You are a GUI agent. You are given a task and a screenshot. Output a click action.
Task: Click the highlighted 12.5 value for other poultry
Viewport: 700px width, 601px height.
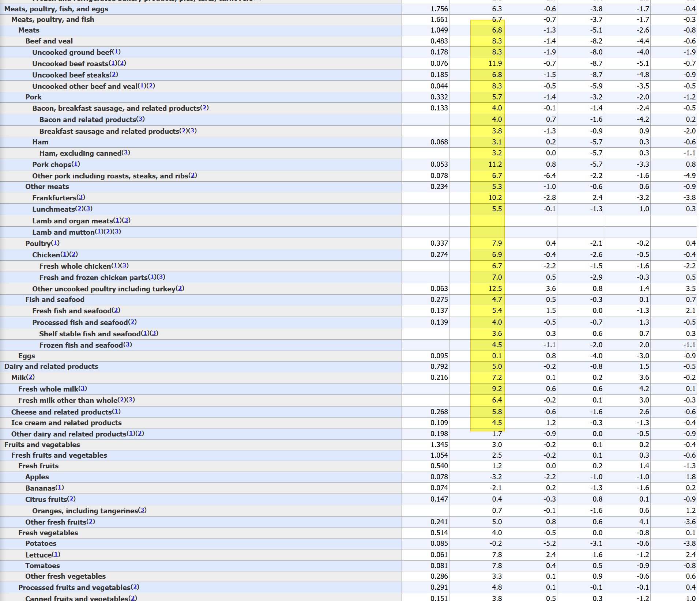[495, 289]
